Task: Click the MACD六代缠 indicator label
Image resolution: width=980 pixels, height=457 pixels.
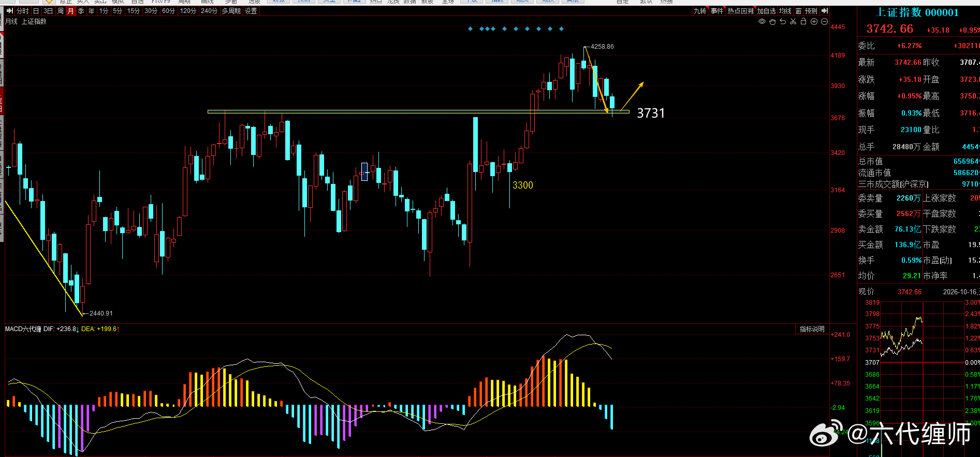Action: (x=23, y=329)
